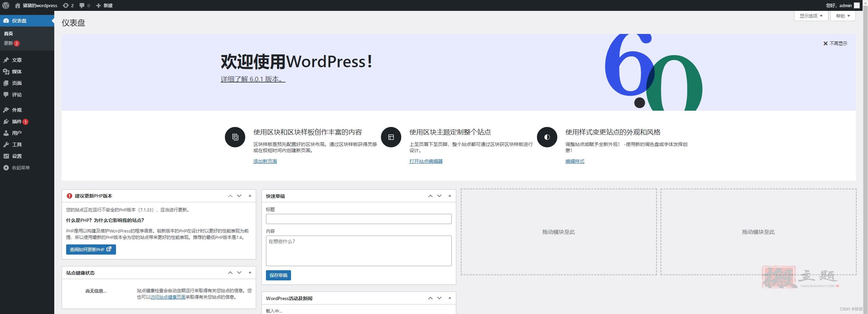Move 站点健康状态 panel down
The width and height of the screenshot is (868, 314).
239,273
